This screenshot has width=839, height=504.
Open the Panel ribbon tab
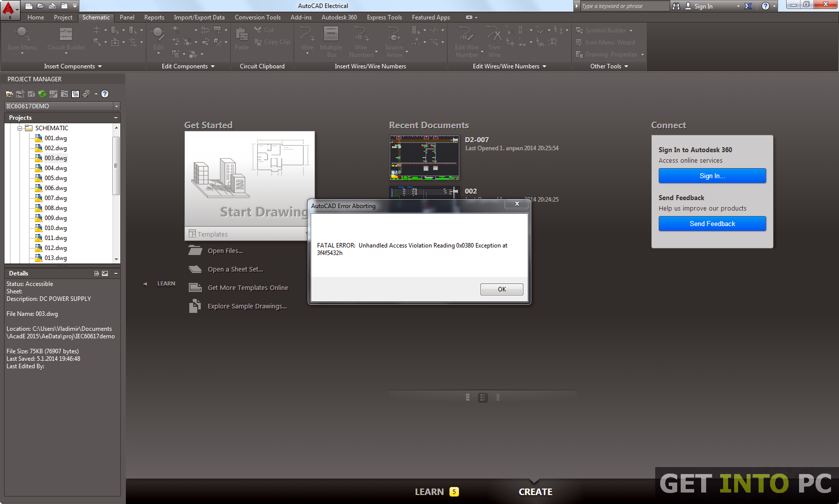coord(127,17)
